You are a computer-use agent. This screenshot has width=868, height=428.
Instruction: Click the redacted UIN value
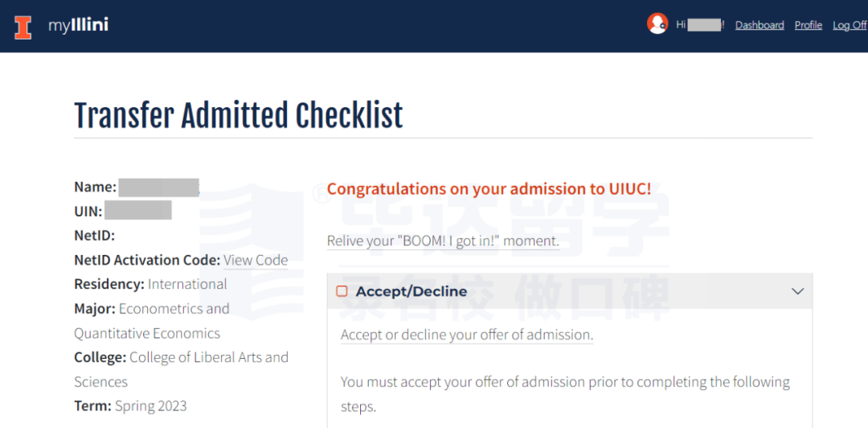pos(138,212)
